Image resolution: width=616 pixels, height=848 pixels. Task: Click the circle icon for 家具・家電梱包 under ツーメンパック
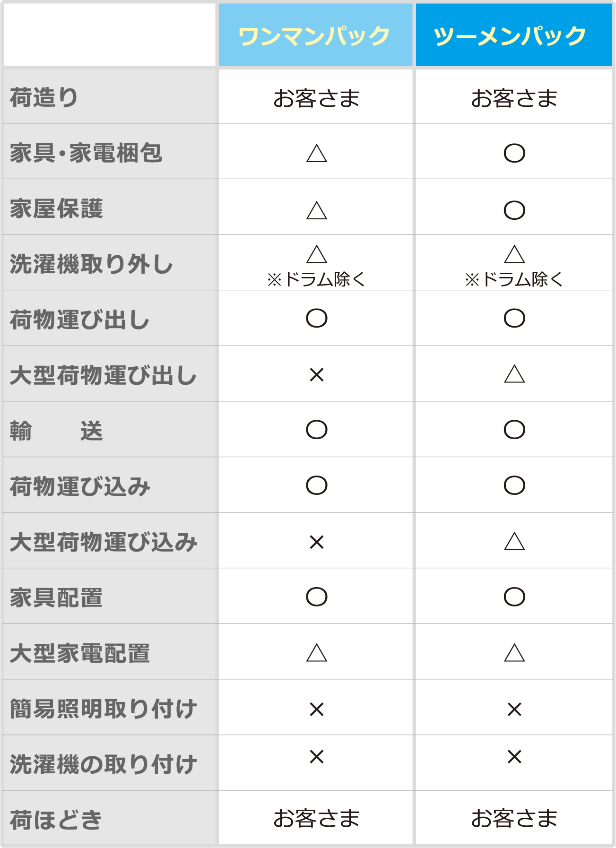(514, 153)
